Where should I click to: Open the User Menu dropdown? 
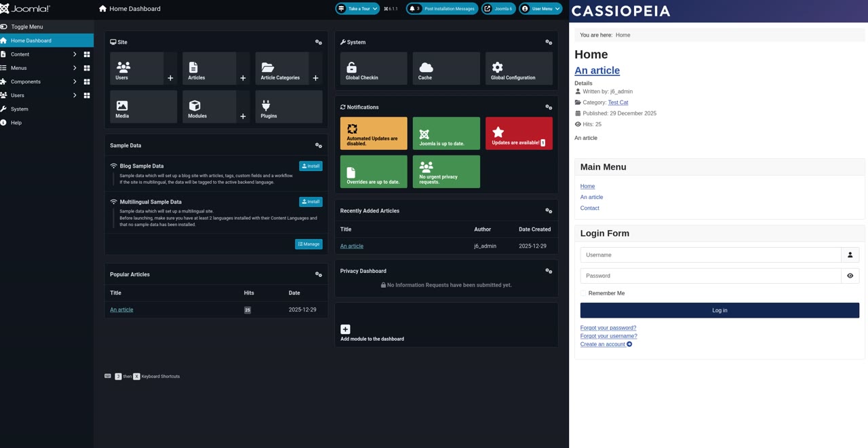(x=540, y=9)
